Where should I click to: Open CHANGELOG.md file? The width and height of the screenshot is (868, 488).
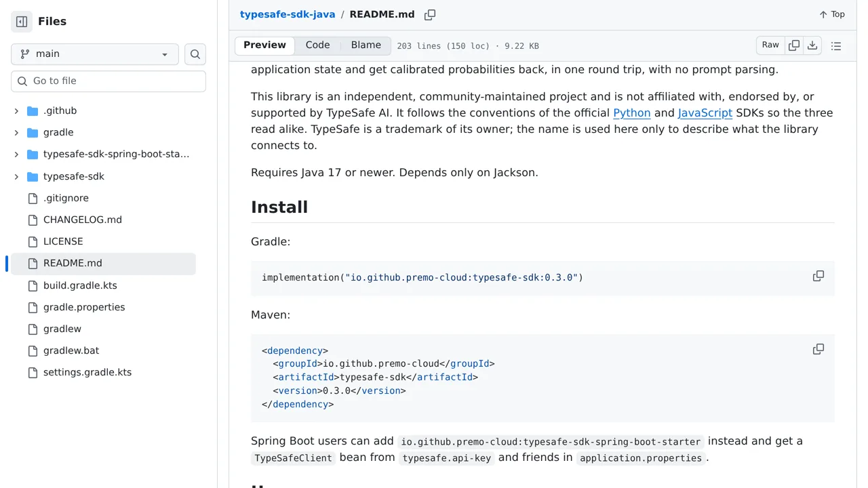click(83, 220)
